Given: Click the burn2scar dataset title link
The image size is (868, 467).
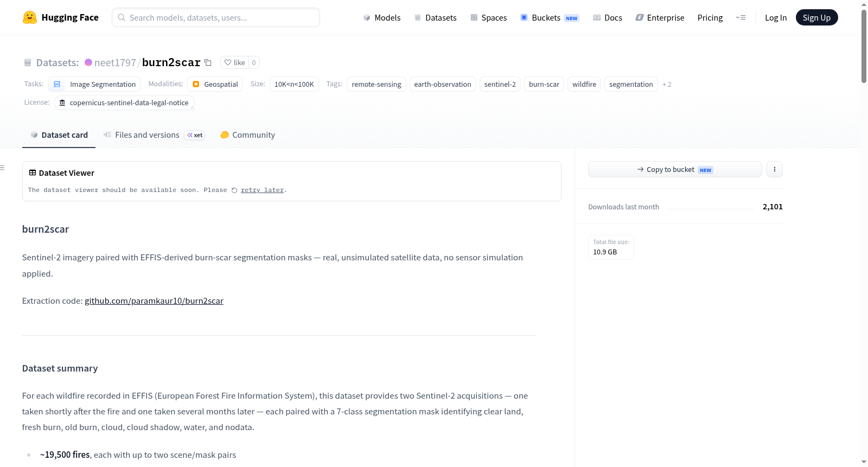Looking at the screenshot, I should click(171, 62).
